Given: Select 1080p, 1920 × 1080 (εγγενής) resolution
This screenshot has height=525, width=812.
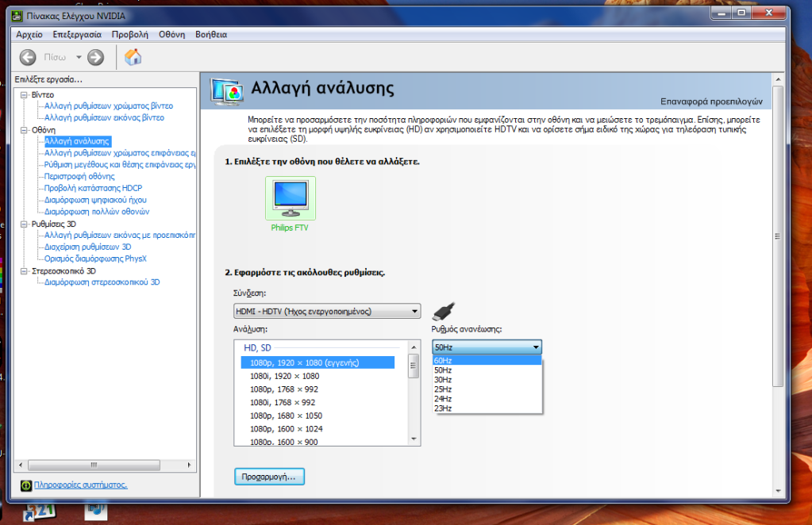Looking at the screenshot, I should pyautogui.click(x=317, y=362).
